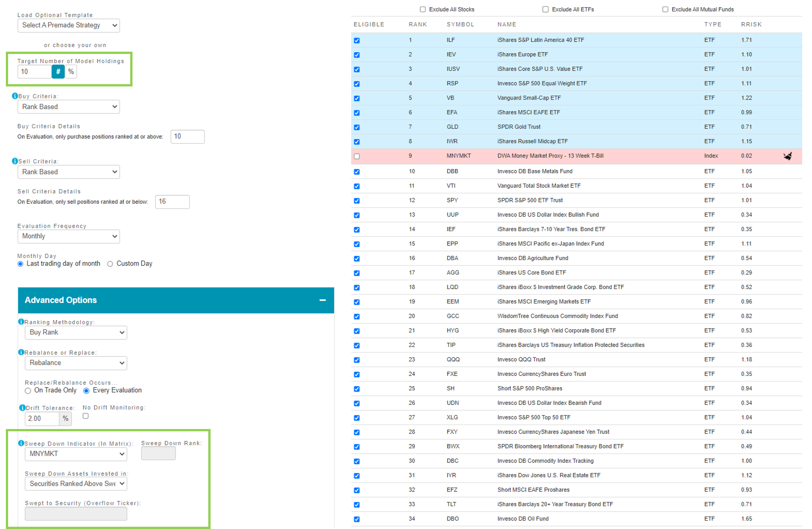This screenshot has width=812, height=529.
Task: Click the UUP symbol cell
Action: [452, 215]
